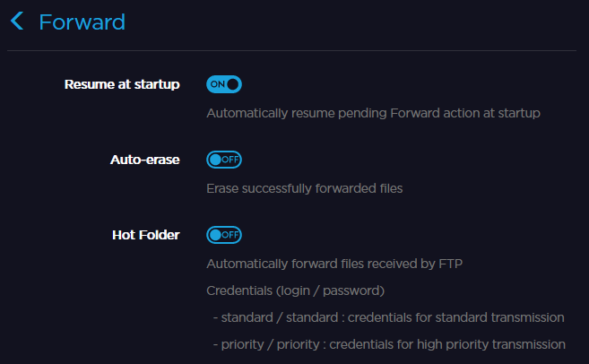
Task: Click the OFF text inside the Auto-erase switch
Action: point(230,160)
